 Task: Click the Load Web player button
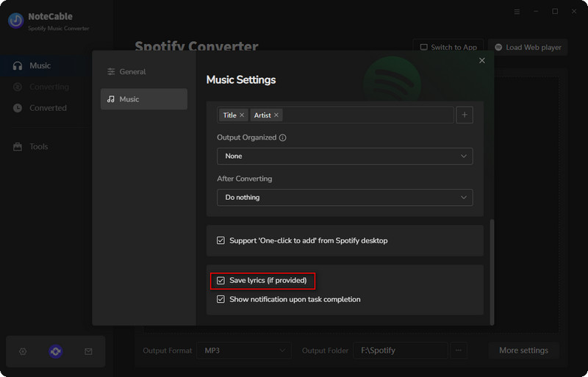pos(528,47)
